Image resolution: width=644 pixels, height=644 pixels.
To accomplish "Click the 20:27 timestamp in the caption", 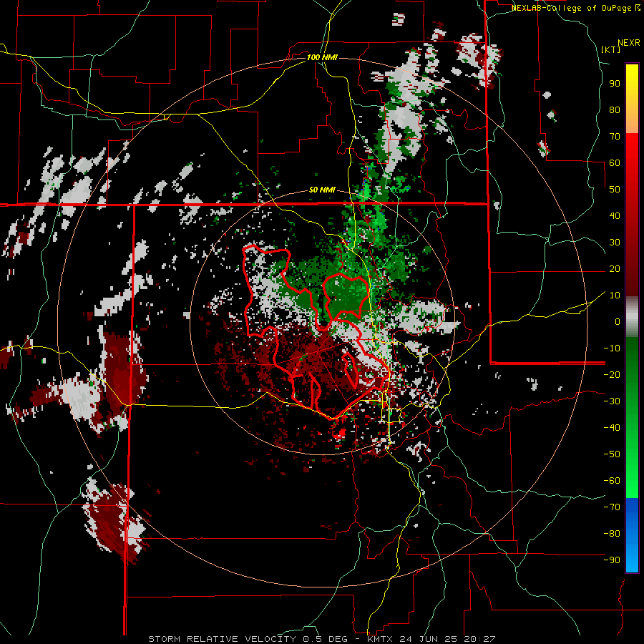I will point(479,639).
